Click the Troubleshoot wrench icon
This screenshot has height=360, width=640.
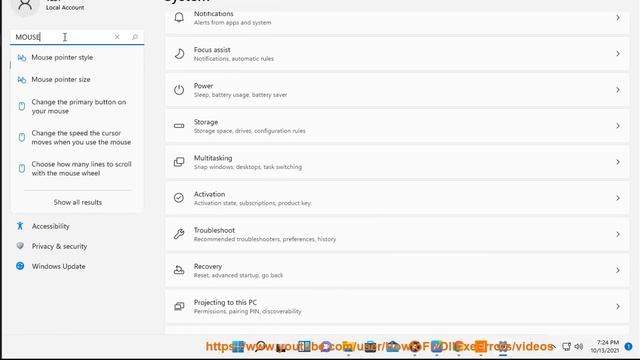[x=179, y=234]
